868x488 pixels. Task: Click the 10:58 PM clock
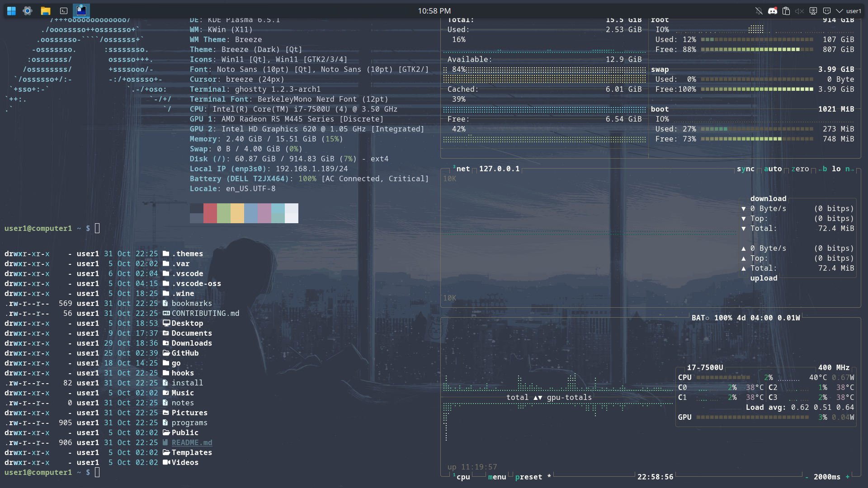(434, 11)
